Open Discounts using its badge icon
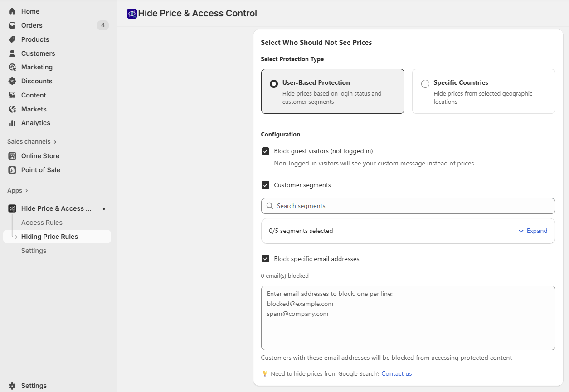Image resolution: width=569 pixels, height=392 pixels. coord(12,81)
